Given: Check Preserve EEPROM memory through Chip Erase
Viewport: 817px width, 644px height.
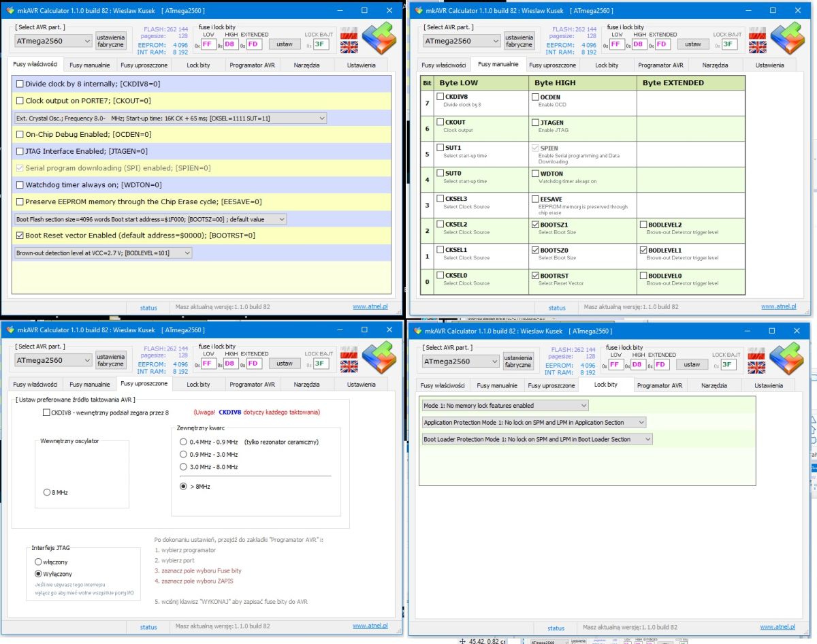Looking at the screenshot, I should tap(19, 202).
